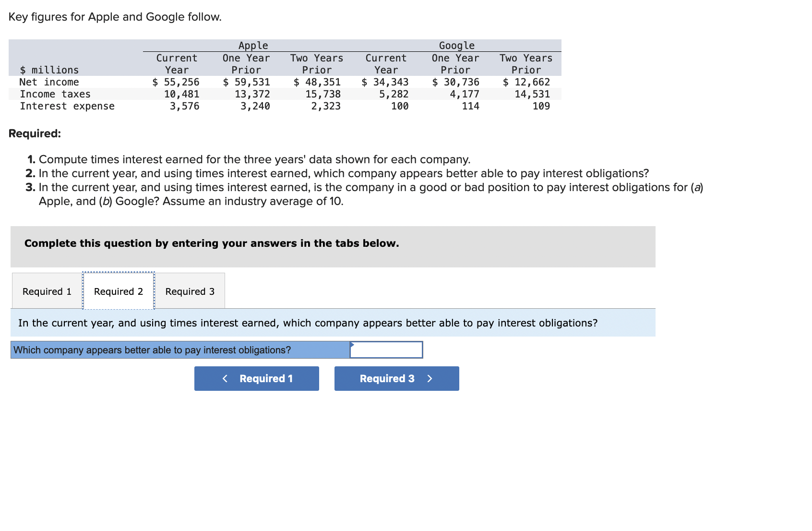Click the $ millions header cell
The image size is (812, 531).
(x=49, y=70)
